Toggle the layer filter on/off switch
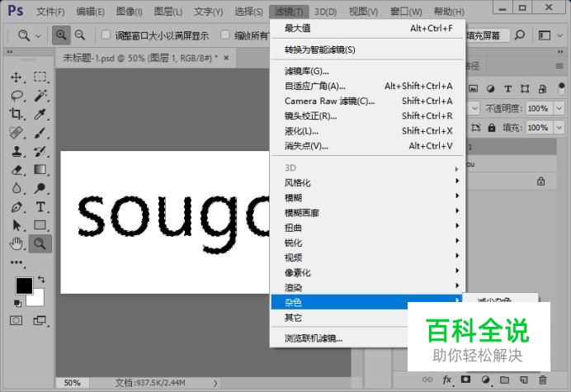 click(x=562, y=87)
